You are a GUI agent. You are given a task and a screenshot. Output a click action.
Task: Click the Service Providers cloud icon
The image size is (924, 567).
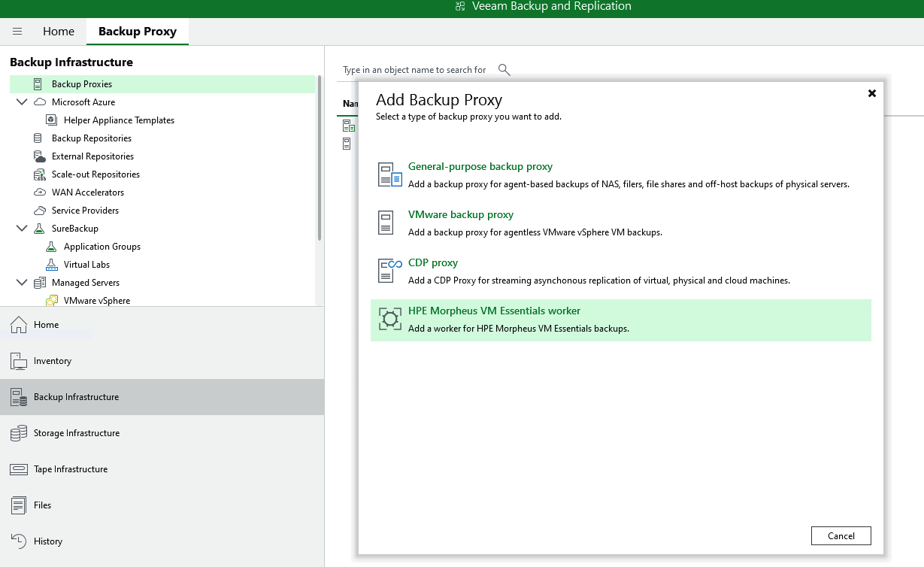pos(40,211)
